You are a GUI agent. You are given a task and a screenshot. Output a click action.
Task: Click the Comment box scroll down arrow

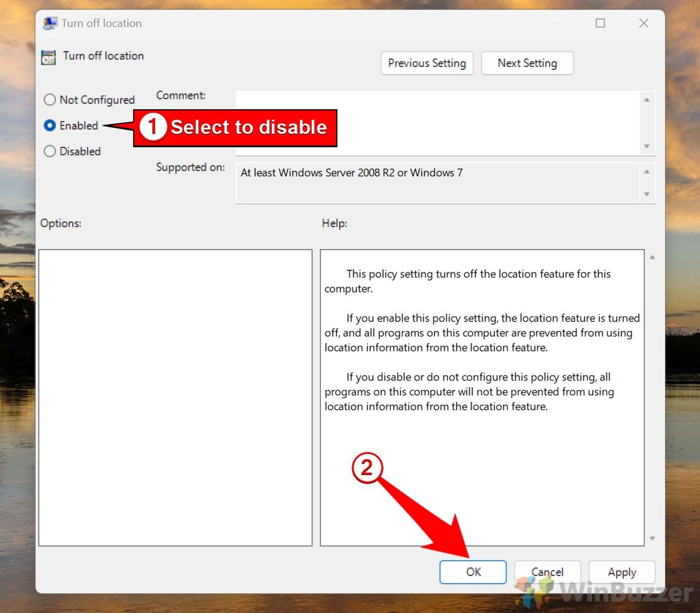coord(647,146)
